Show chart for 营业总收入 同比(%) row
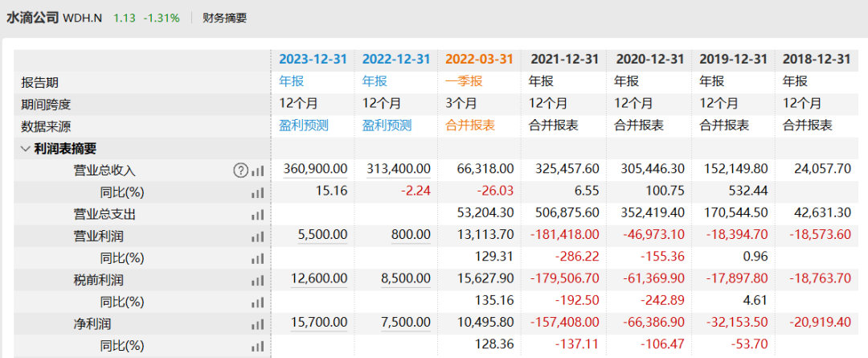 (x=258, y=193)
